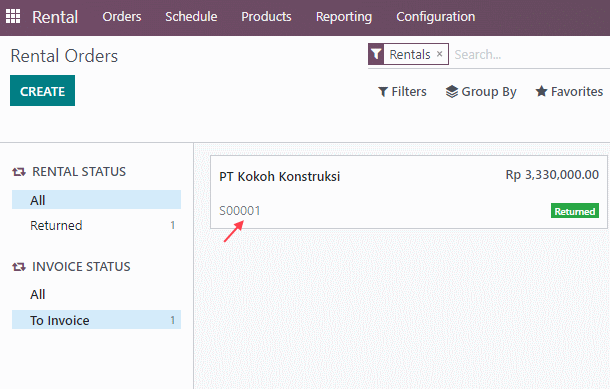Select Returned rental status filter
Screen dimensions: 610x389
point(96,225)
